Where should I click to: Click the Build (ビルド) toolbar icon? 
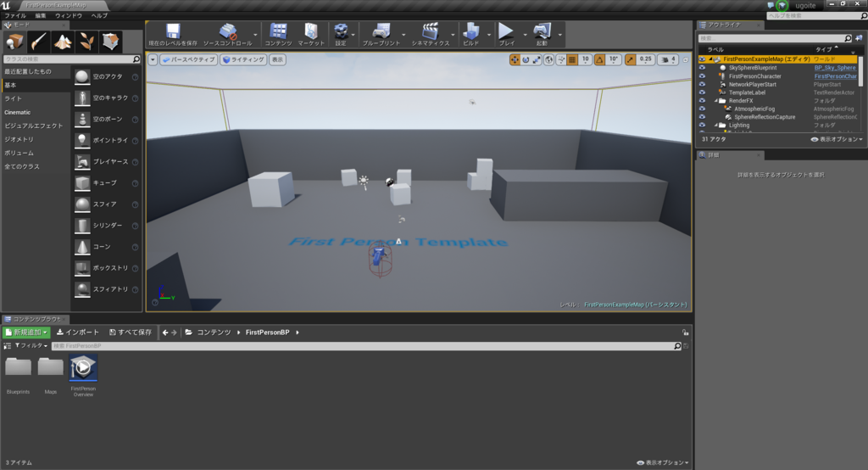coord(471,35)
